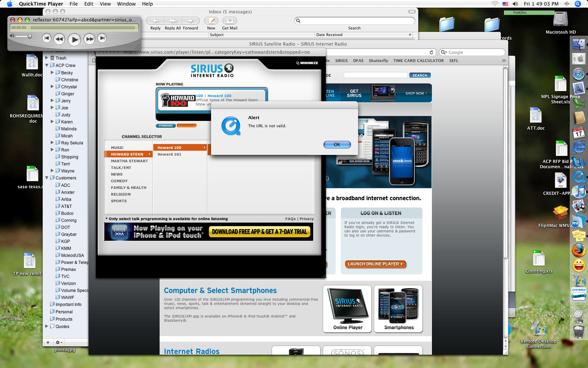Select the Corning mailbox
Viewport: 588px width, 368px height.
point(69,220)
